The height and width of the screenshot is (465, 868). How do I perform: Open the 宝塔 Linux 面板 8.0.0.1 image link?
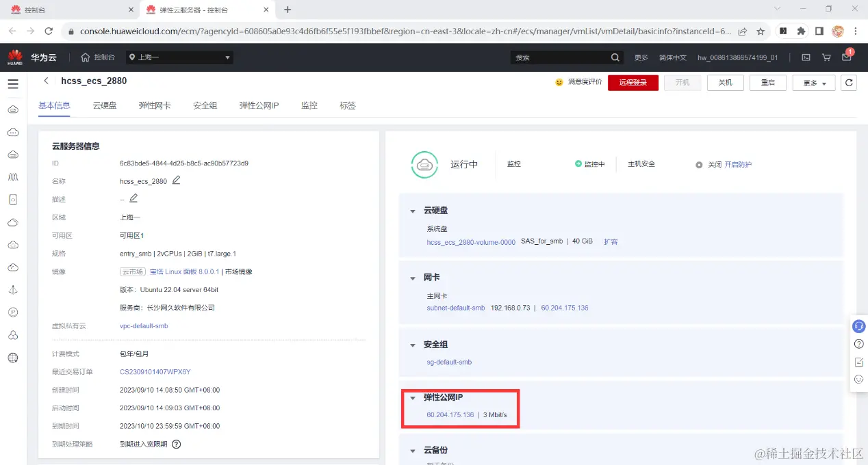pos(185,271)
